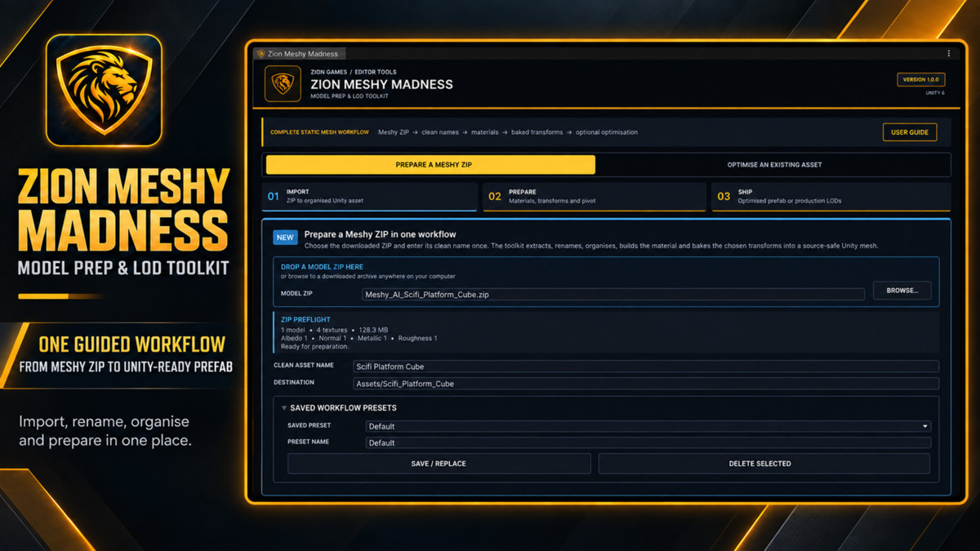Click the 'ZION GAMES / EDITOR TOOLS' breadcrumb
980x551 pixels.
click(x=354, y=72)
